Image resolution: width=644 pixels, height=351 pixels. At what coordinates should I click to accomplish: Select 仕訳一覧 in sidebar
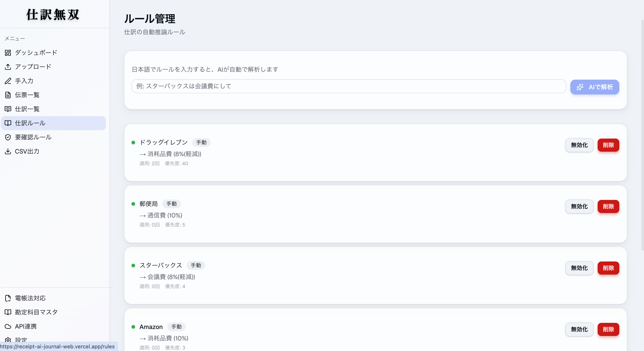[x=53, y=109]
